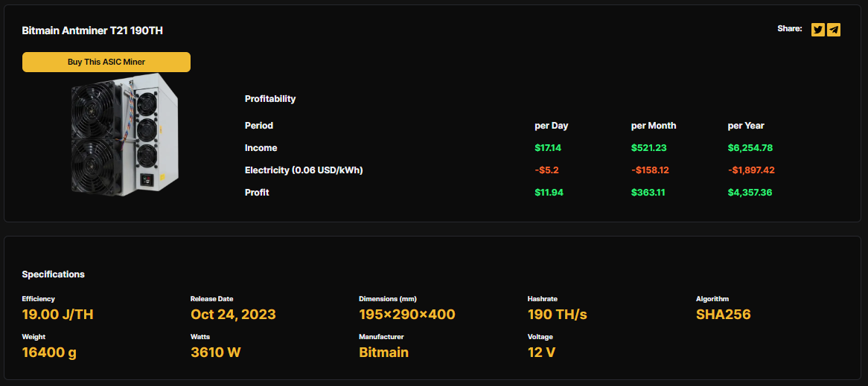Click dimensions value 195×290×400
The height and width of the screenshot is (386, 868).
(407, 315)
